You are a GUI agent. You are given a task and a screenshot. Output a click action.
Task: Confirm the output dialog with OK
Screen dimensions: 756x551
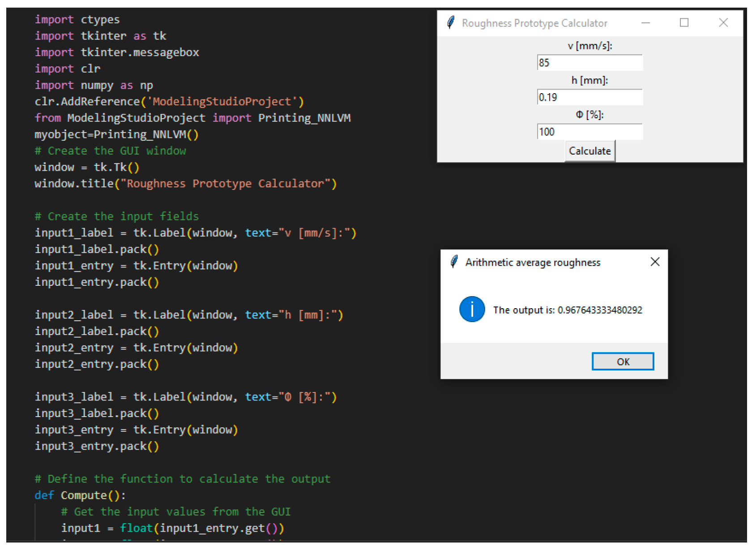[x=623, y=362]
